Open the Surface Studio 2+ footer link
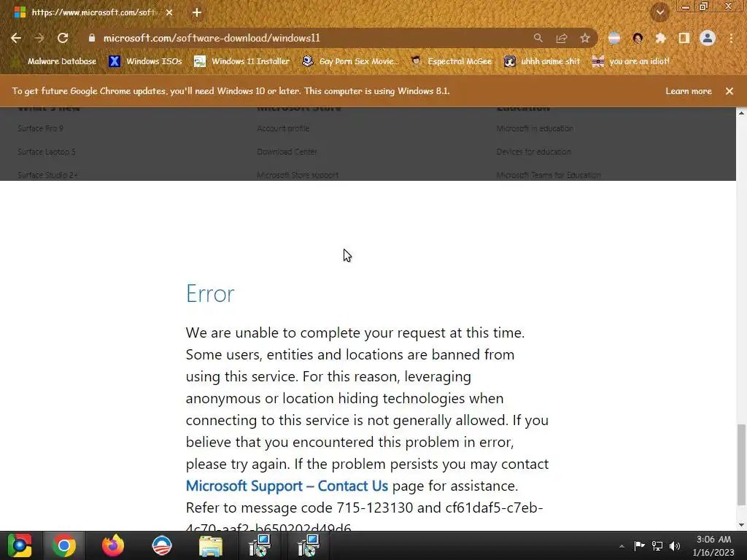The height and width of the screenshot is (560, 747). click(x=47, y=175)
